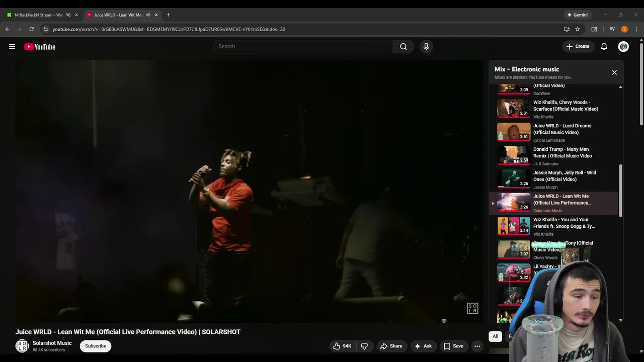Click the SOLR watermark in video corner
Viewport: 644px width, 362px height.
pyautogui.click(x=472, y=308)
